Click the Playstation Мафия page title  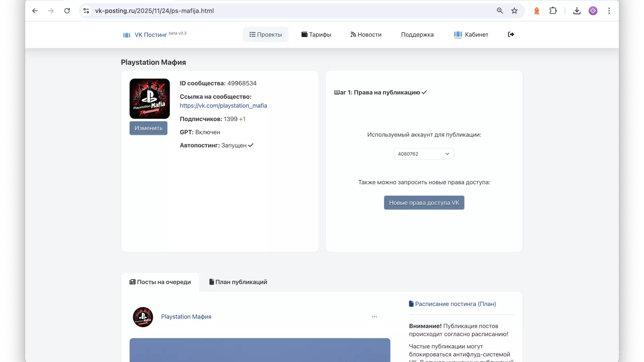click(153, 62)
